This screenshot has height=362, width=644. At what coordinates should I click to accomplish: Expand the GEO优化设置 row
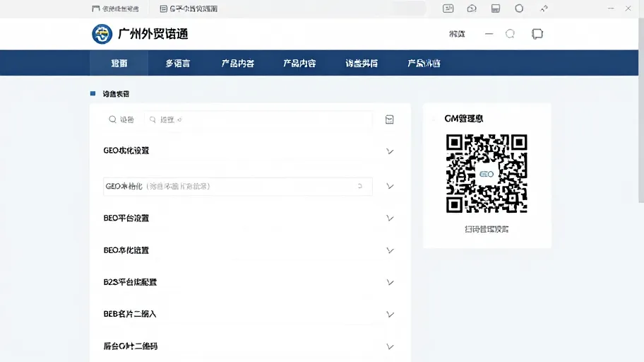[x=390, y=151]
